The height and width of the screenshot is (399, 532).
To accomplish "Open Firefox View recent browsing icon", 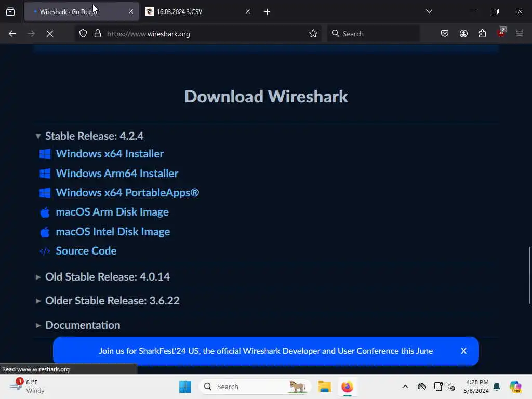I will tap(10, 12).
